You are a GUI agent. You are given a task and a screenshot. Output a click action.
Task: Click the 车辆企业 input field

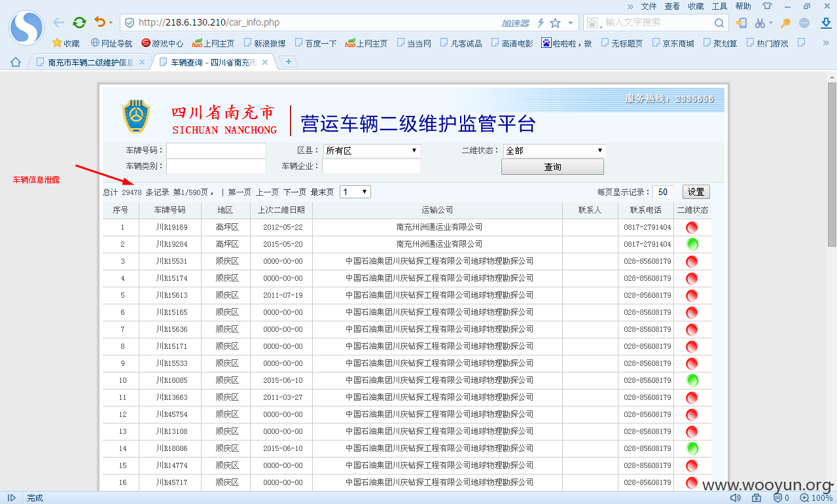pos(371,166)
